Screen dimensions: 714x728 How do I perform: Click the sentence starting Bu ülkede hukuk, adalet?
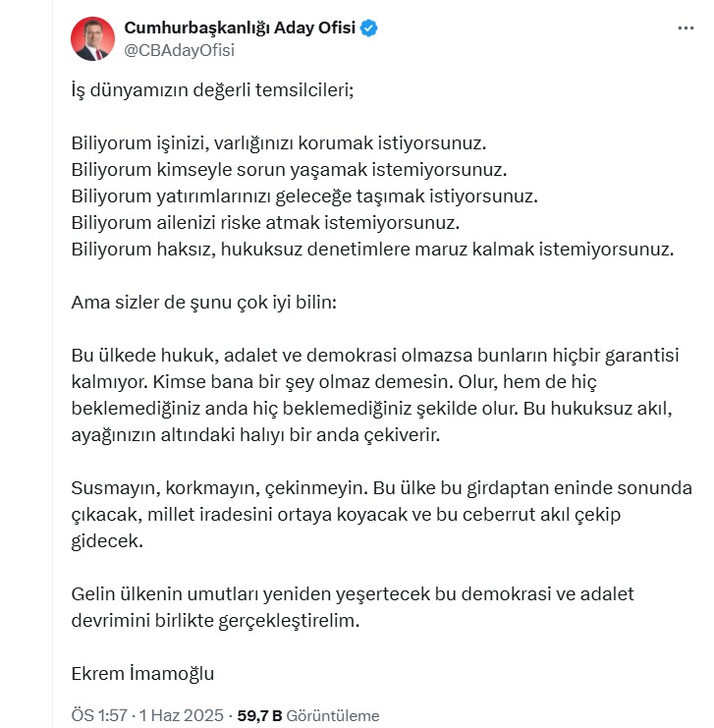375,368
